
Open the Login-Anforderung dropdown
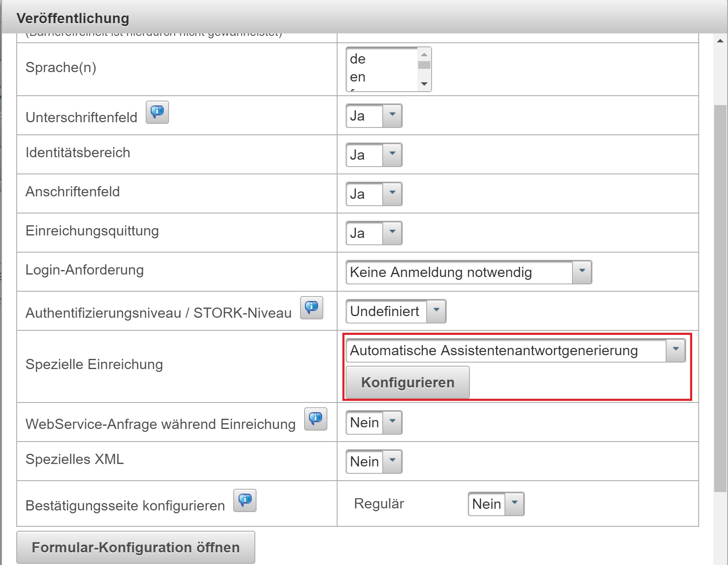tap(469, 272)
